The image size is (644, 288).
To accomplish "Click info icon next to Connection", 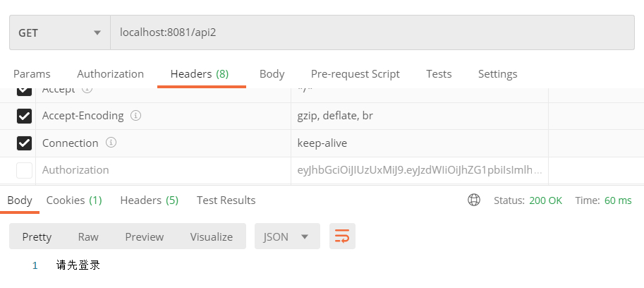I will tap(111, 143).
